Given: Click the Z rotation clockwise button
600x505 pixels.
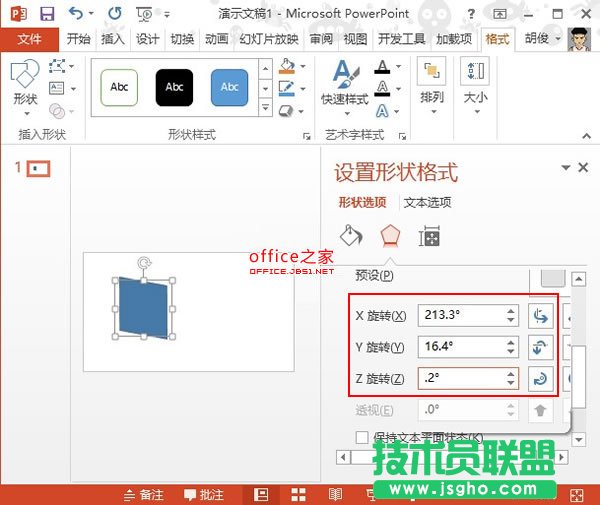Looking at the screenshot, I should (541, 379).
